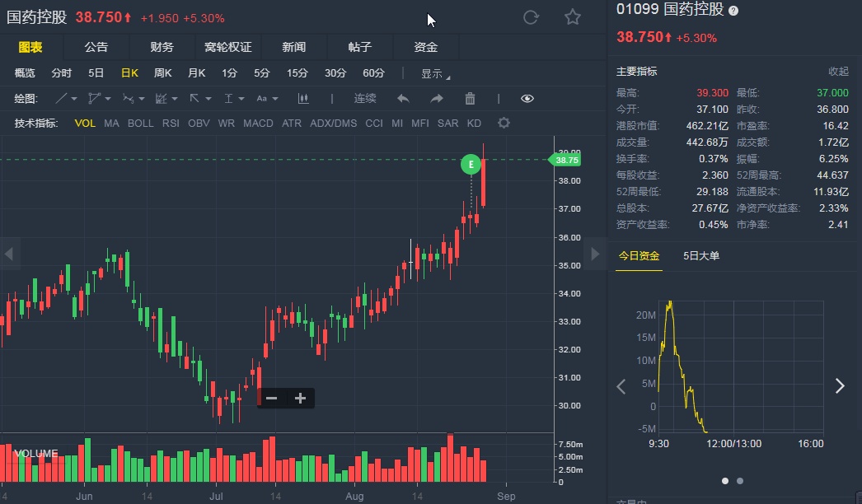Refresh the stock quote with the reload icon
This screenshot has height=504, width=862.
click(x=531, y=17)
